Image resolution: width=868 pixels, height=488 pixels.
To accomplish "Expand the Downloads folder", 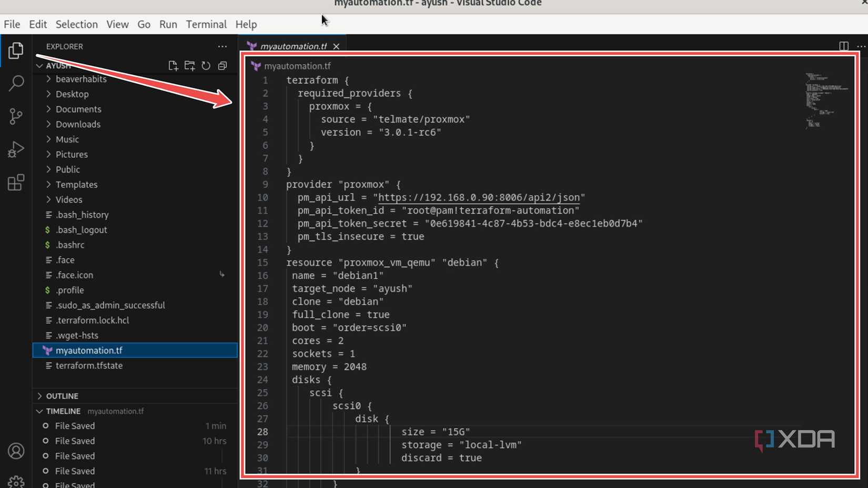I will (78, 124).
